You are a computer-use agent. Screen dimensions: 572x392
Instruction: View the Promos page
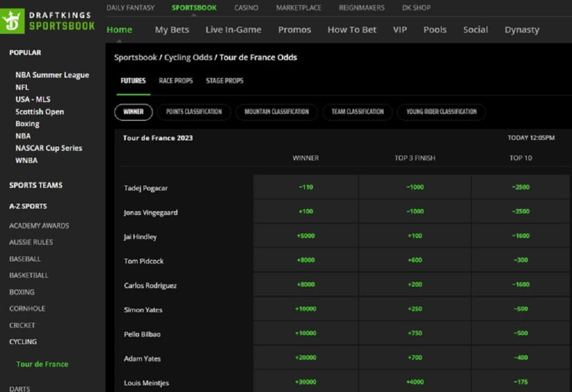[294, 29]
